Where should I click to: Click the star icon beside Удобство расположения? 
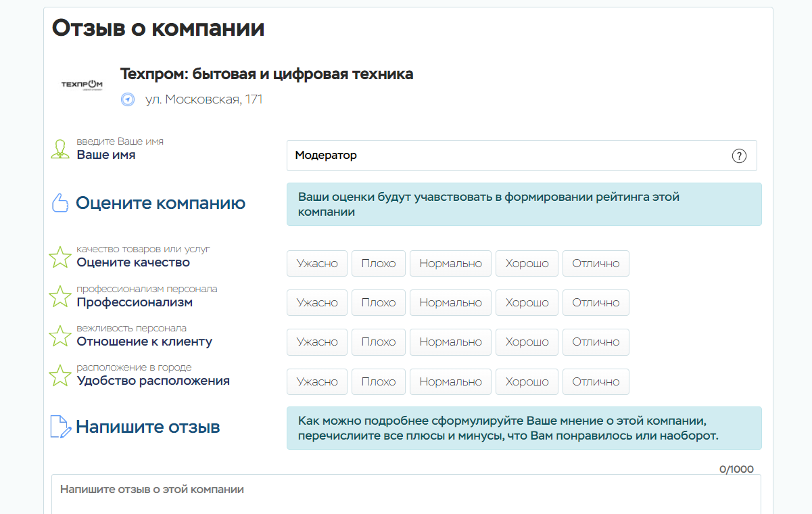coord(60,375)
